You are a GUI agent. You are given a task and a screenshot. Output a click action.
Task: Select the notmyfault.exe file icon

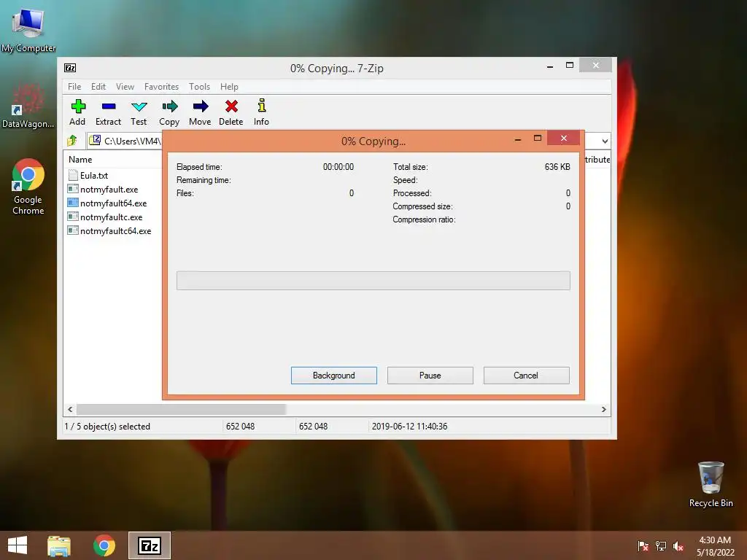(73, 189)
